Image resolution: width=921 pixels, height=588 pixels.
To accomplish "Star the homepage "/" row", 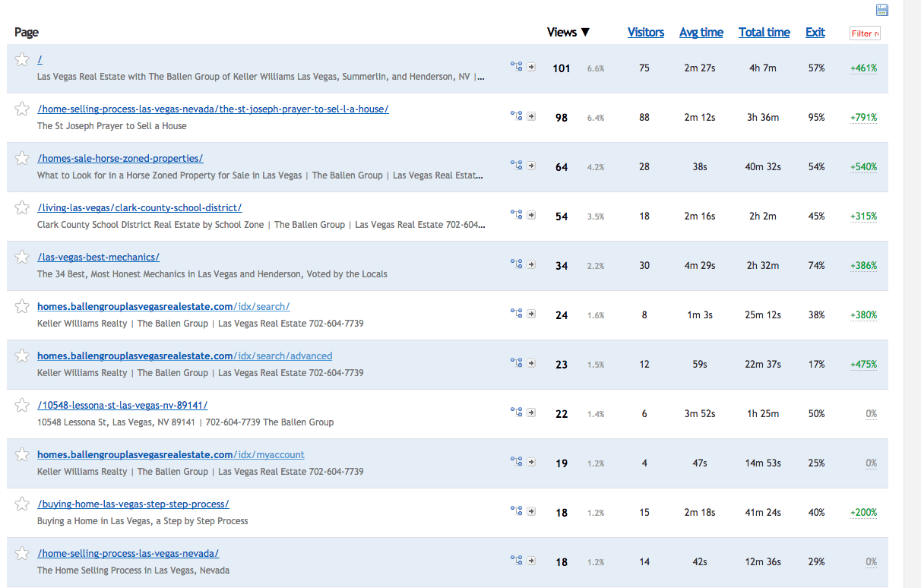I will click(x=22, y=60).
